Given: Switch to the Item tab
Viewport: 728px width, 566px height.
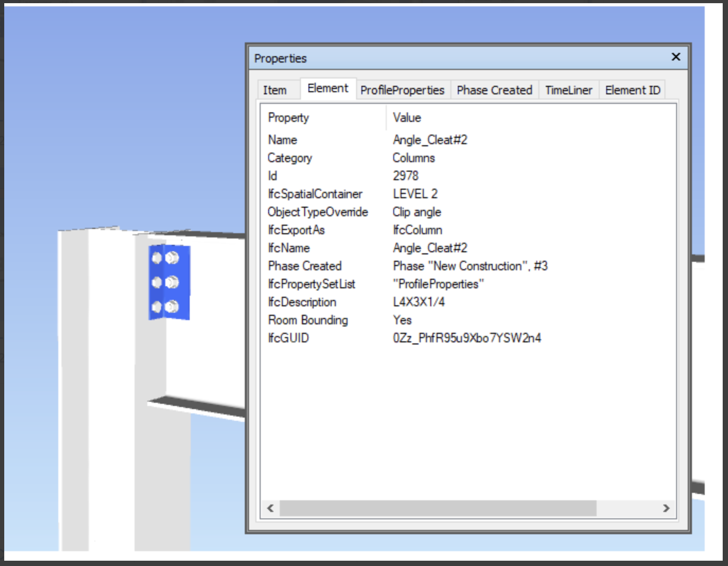Looking at the screenshot, I should click(276, 91).
